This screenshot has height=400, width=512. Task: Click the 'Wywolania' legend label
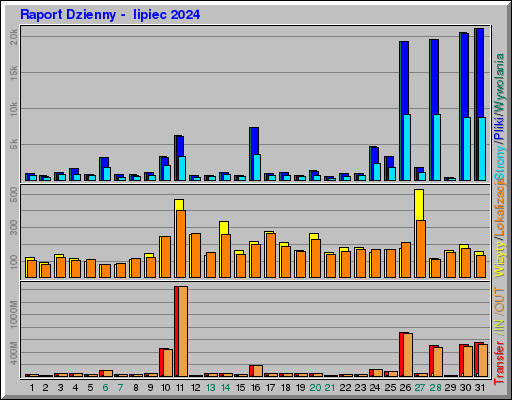(x=499, y=82)
